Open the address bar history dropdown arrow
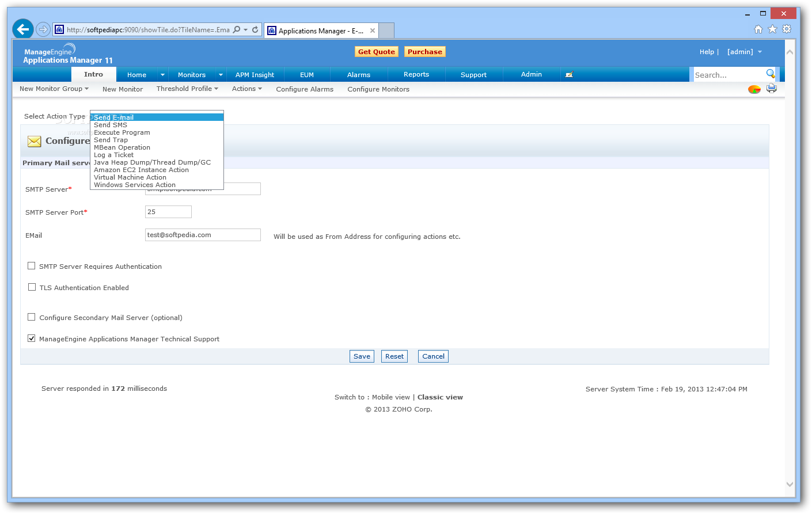Screen dimensions: 812x514 coord(246,29)
